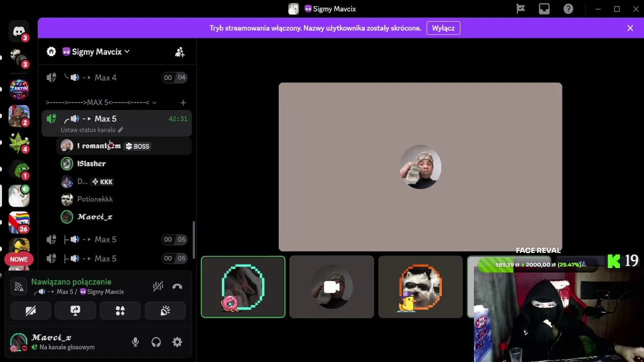Edit channel status pencil icon
This screenshot has height=362, width=644.
point(120,130)
